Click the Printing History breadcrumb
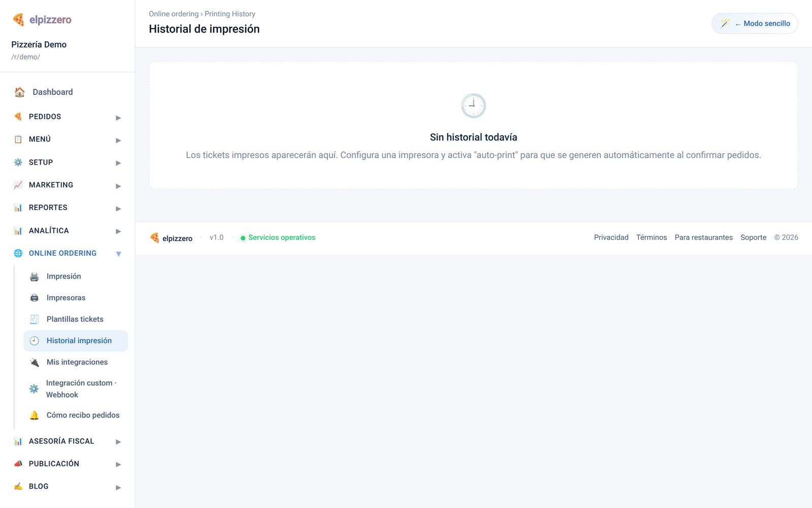The image size is (812, 508). pyautogui.click(x=230, y=14)
